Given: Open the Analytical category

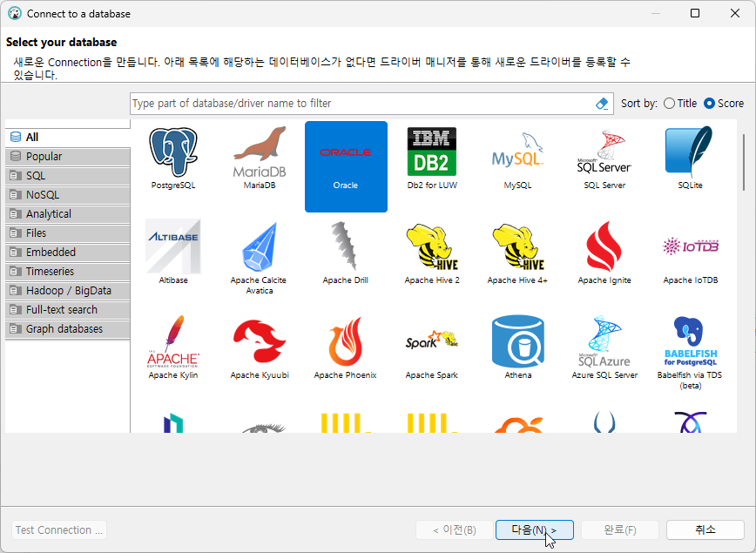Looking at the screenshot, I should (x=68, y=214).
